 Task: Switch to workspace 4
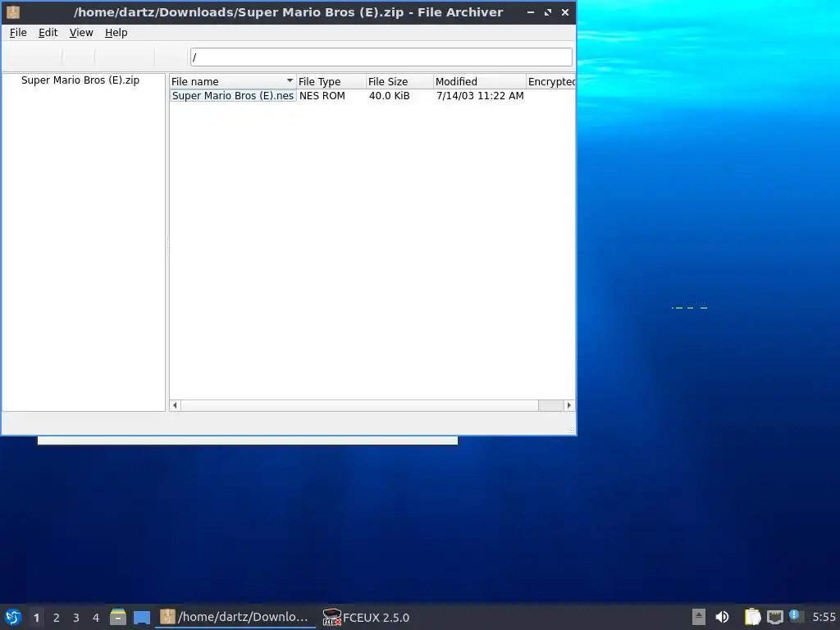pos(96,618)
